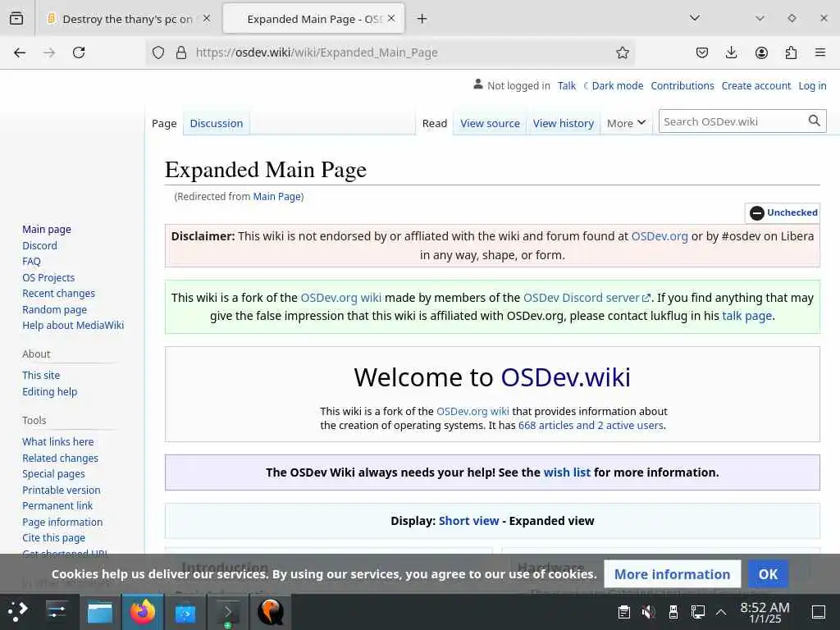Open the terminal taskbar icon

pos(228,611)
